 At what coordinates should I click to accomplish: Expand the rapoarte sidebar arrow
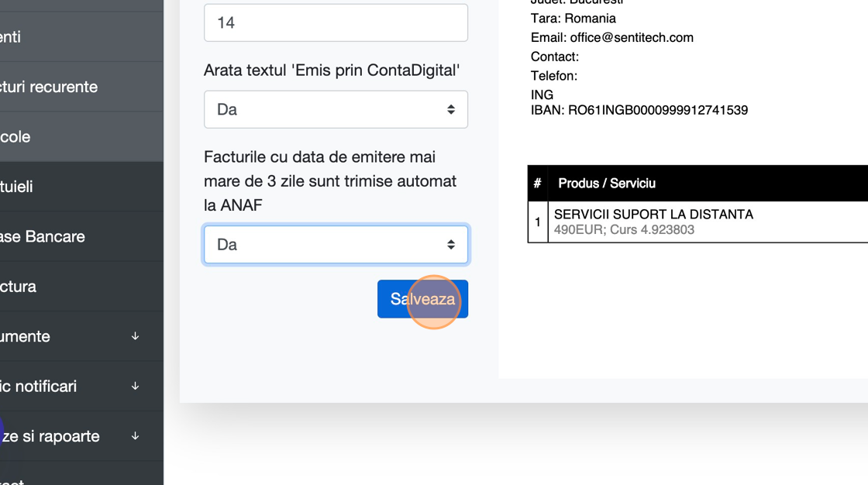pos(135,436)
